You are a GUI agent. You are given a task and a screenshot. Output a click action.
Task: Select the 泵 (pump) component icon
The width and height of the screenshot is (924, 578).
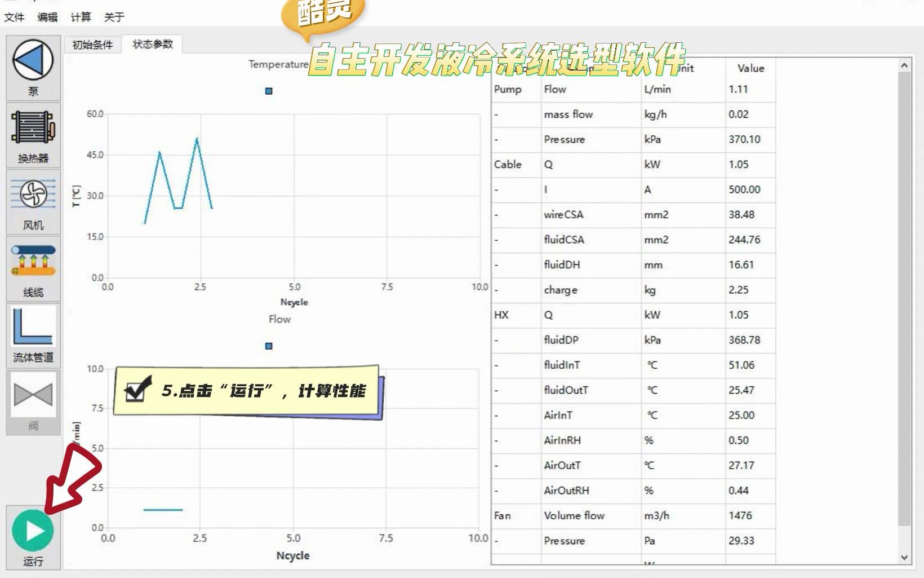[32, 66]
